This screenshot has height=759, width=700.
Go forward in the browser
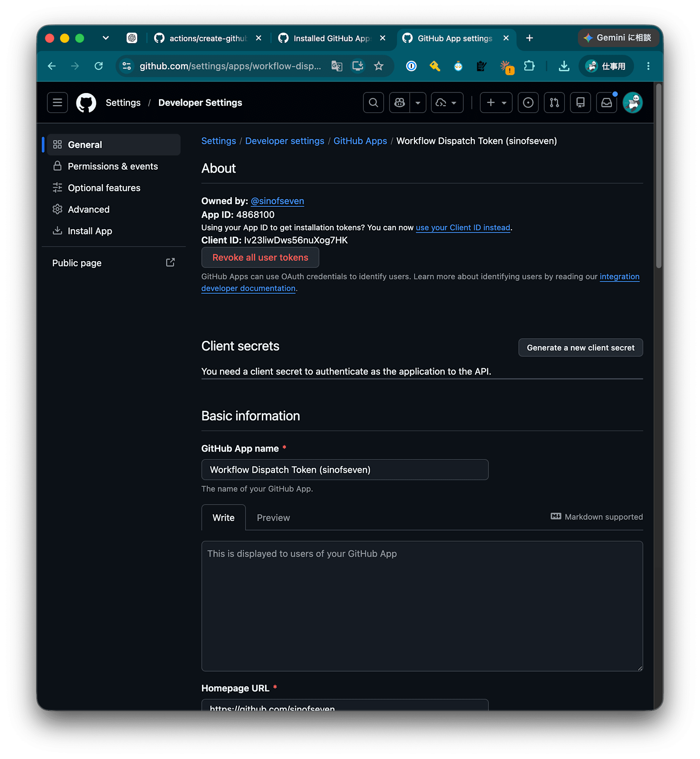75,66
